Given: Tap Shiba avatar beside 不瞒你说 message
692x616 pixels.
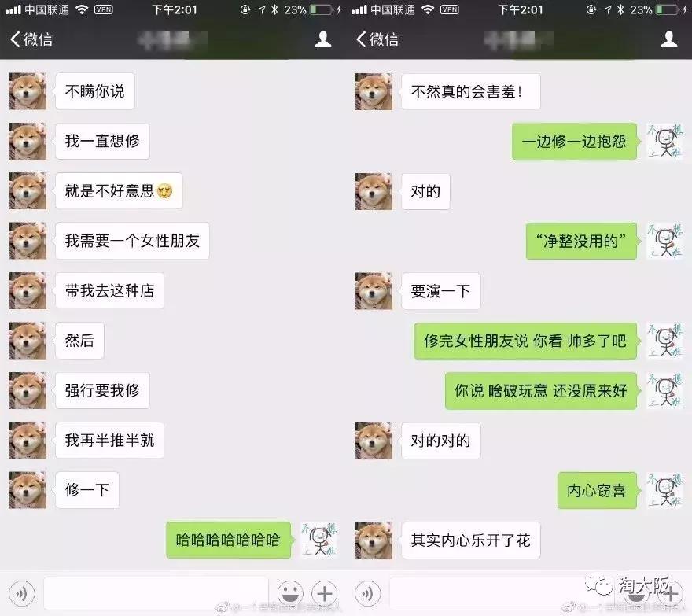Looking at the screenshot, I should coord(28,91).
